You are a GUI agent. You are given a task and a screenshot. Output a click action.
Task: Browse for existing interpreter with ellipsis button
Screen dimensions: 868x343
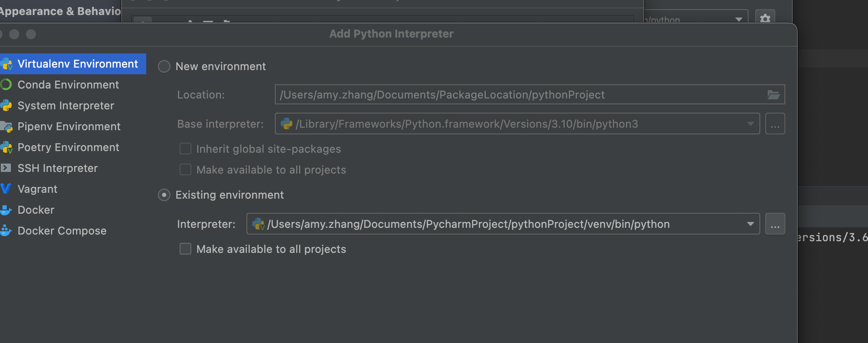pyautogui.click(x=775, y=224)
